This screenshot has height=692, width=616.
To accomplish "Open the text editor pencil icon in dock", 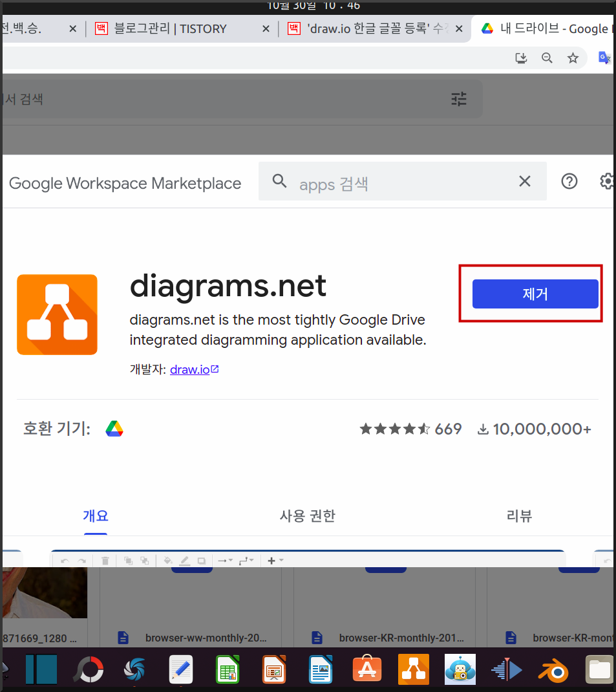I will pos(181,669).
